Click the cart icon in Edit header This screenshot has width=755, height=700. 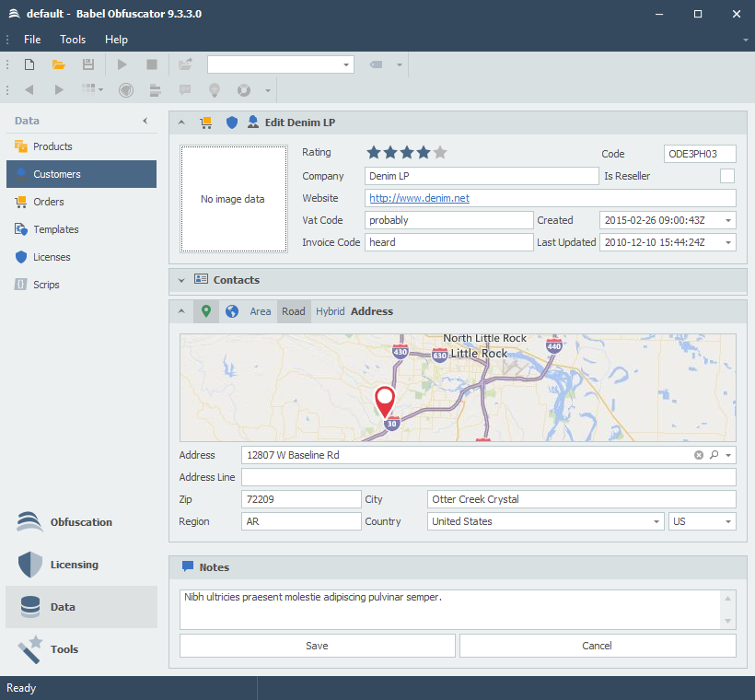point(206,122)
